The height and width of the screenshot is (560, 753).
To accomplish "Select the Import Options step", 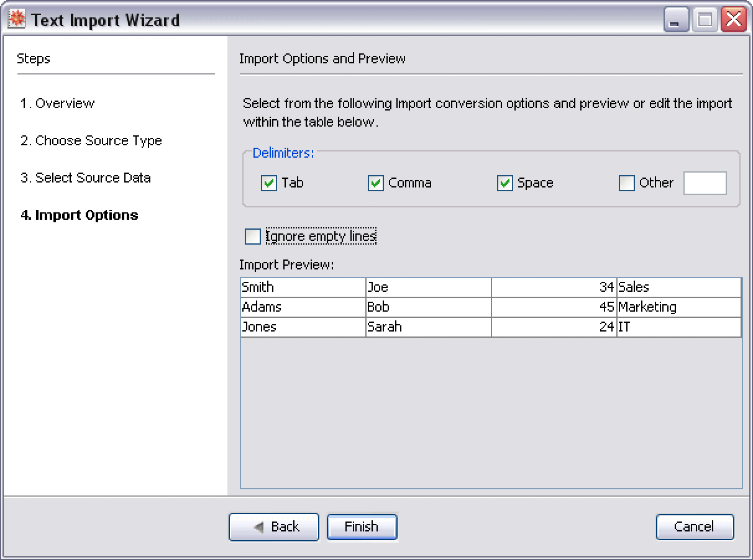I will (79, 215).
